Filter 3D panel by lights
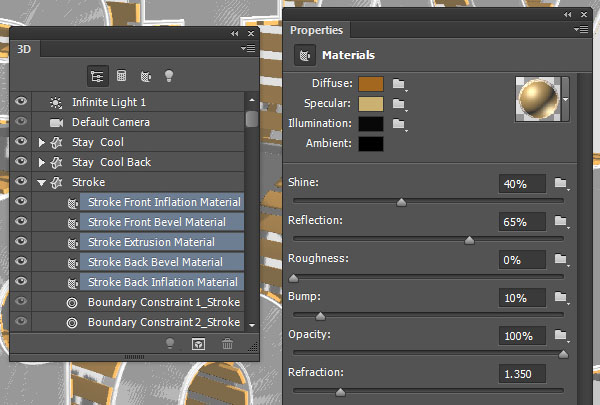 click(x=169, y=75)
